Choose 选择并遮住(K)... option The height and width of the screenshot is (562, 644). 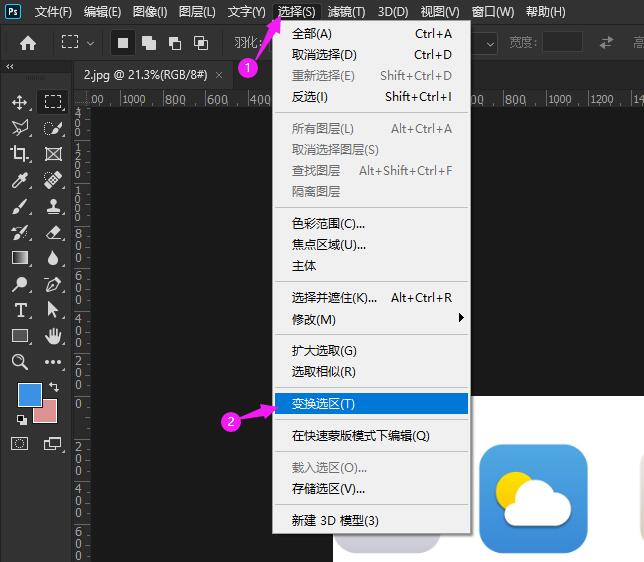371,298
